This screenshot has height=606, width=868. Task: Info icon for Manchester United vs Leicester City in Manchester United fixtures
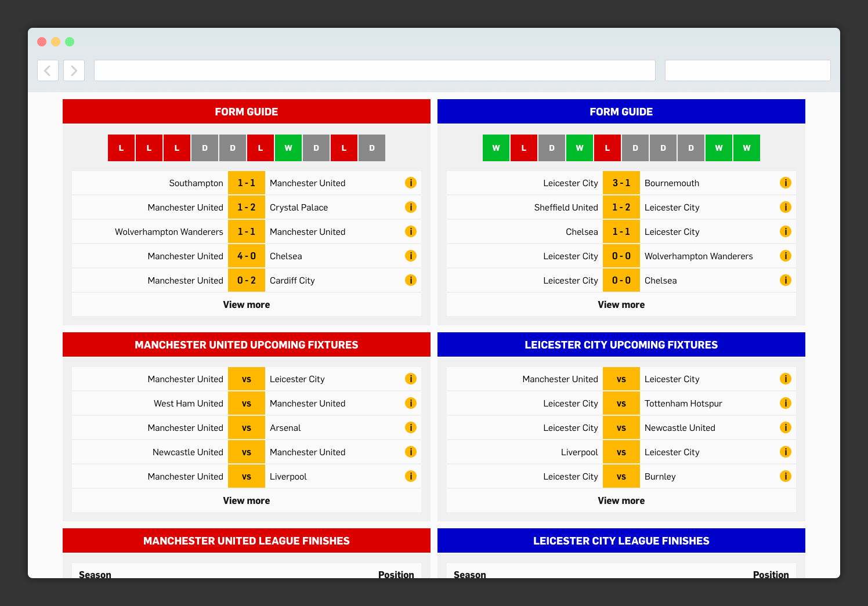[x=411, y=379]
